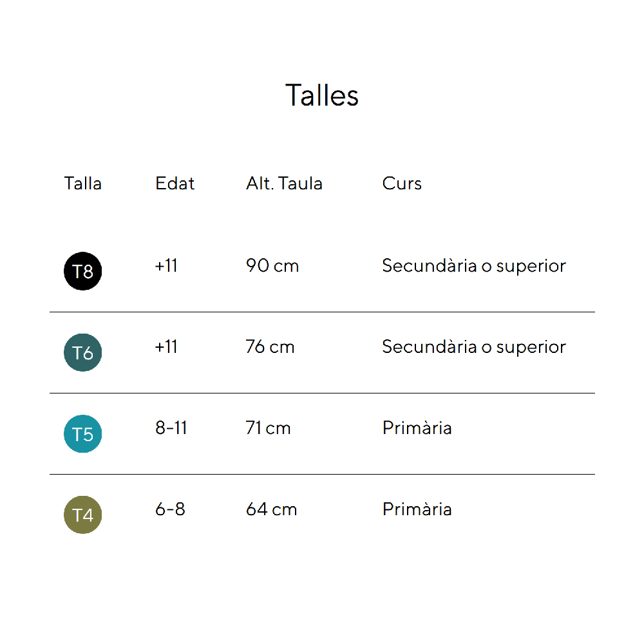Click the 90 cm table height
The image size is (644, 644).
(x=272, y=265)
